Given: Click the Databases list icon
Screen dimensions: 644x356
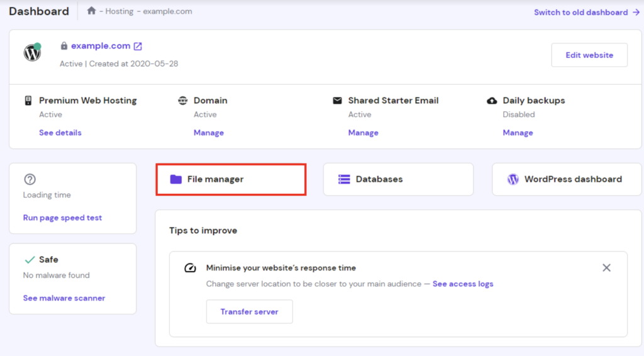Looking at the screenshot, I should [x=344, y=179].
